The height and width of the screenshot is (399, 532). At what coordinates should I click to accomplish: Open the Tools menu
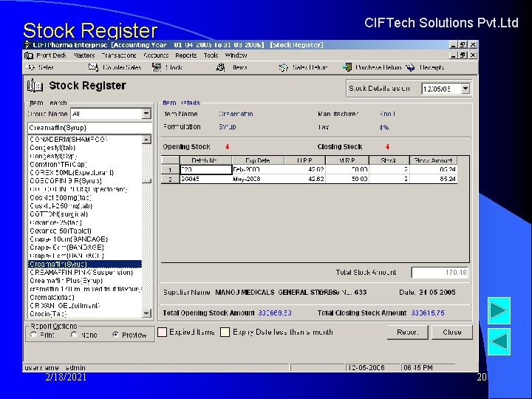point(211,55)
